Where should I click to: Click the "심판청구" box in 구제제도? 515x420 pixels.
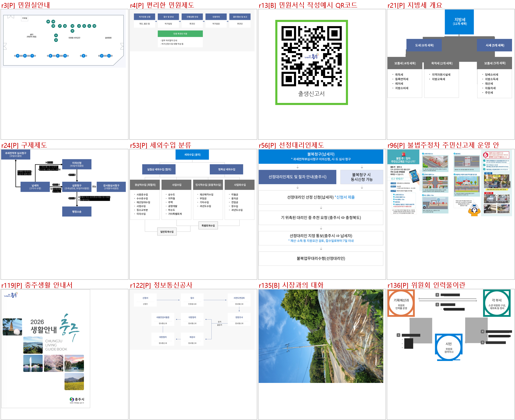77,187
